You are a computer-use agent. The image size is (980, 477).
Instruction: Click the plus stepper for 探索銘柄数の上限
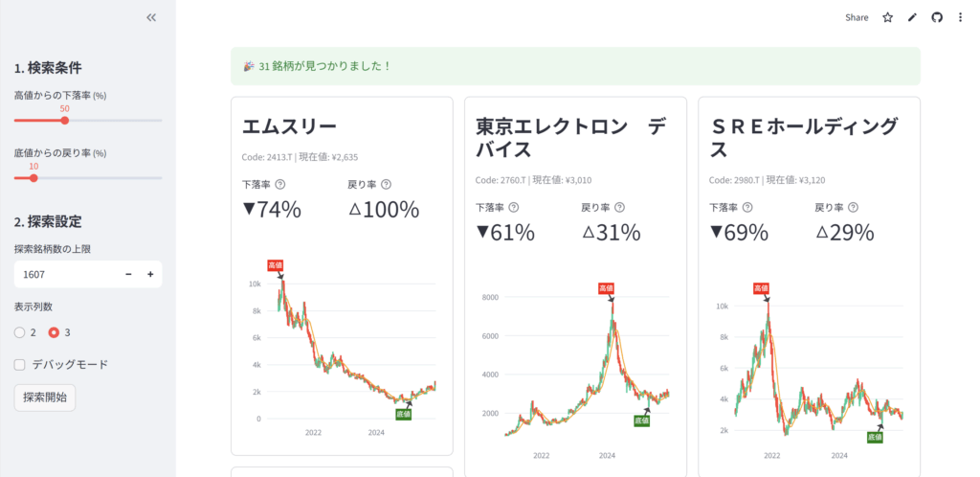pos(150,275)
